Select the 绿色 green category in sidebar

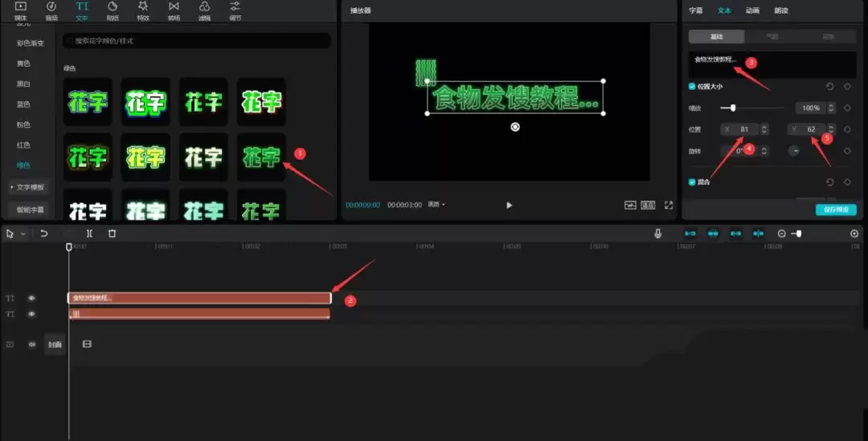(x=23, y=165)
